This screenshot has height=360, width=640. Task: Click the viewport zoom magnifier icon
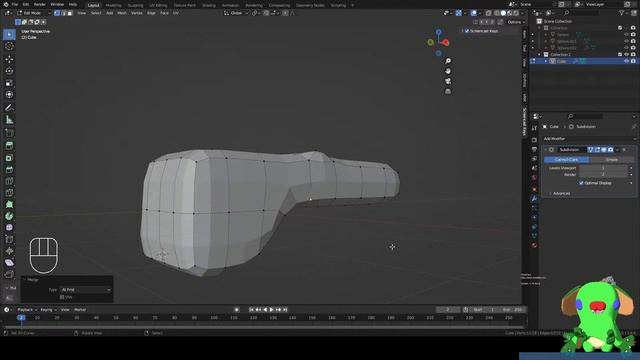(x=448, y=61)
